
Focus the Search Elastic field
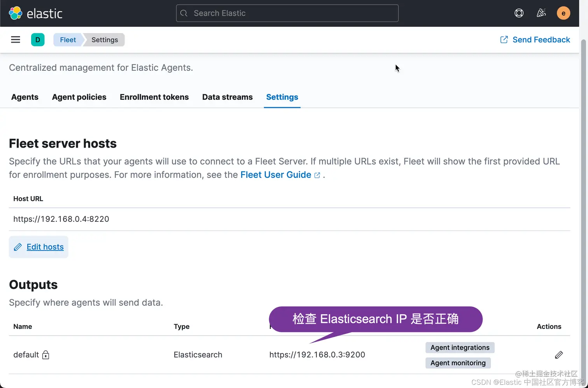point(287,13)
